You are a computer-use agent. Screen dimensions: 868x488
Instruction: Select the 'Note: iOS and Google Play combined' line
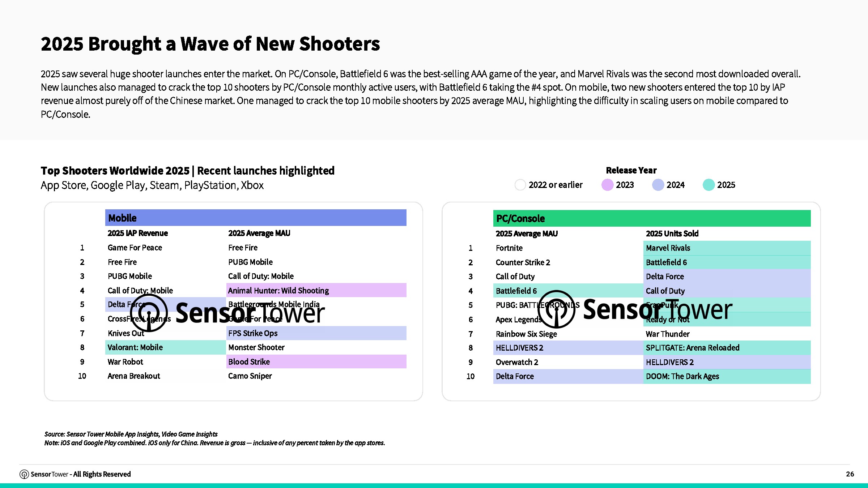[x=215, y=443]
